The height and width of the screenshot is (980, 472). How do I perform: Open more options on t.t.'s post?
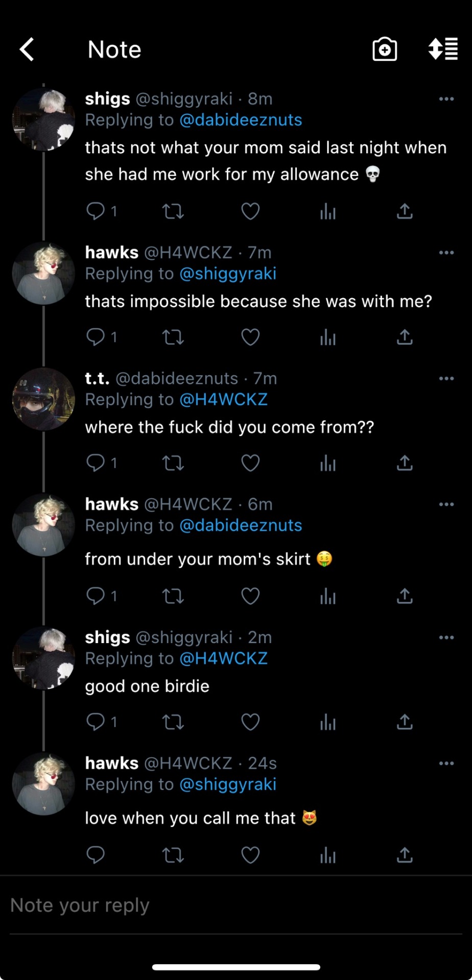point(446,379)
